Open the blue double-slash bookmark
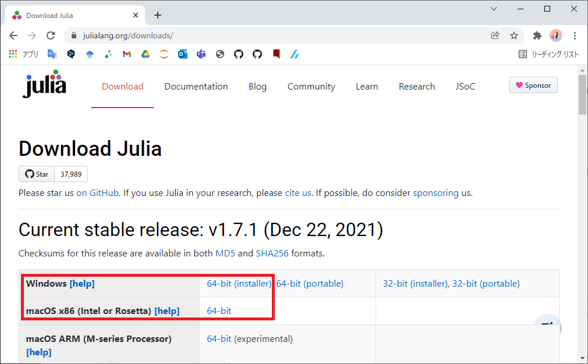The image size is (588, 364). tap(295, 54)
